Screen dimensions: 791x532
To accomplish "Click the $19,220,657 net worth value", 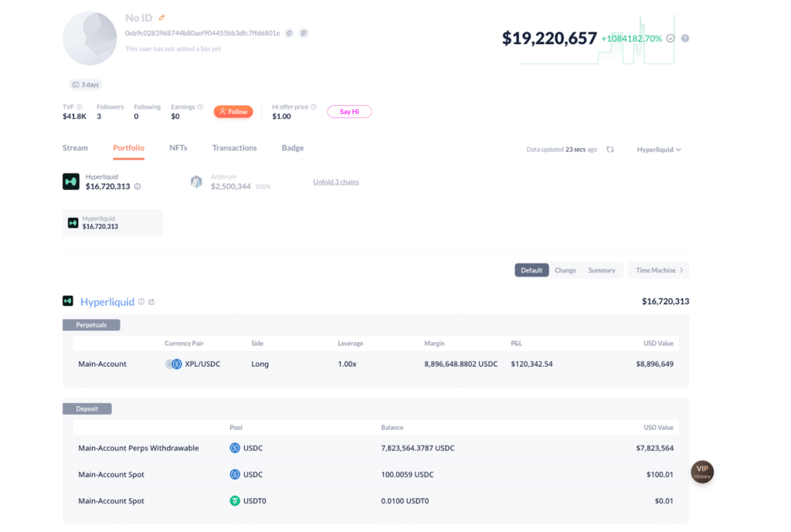I will (549, 39).
